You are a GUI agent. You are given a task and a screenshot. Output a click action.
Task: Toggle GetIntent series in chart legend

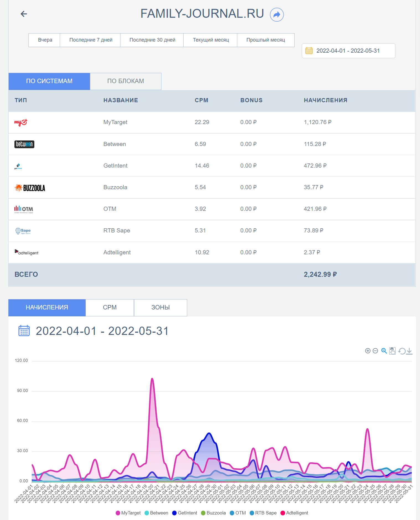pos(185,513)
